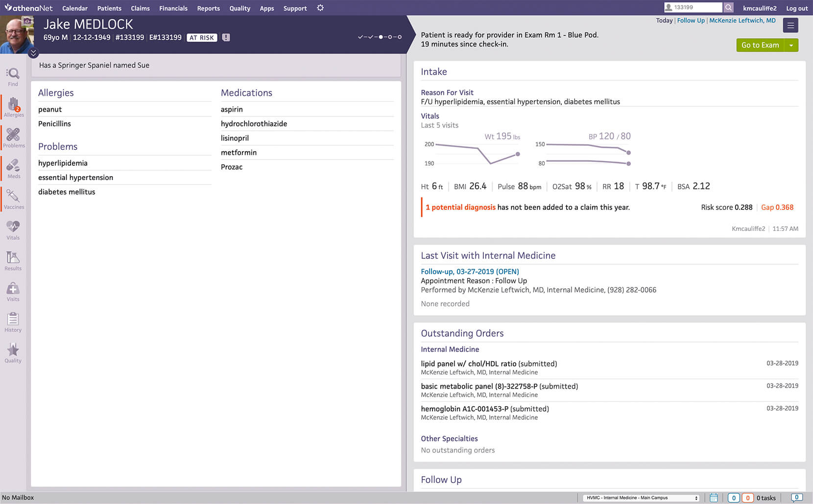The height and width of the screenshot is (504, 813).
Task: Open the HVMC Internal Medicine department dropdown
Action: [x=641, y=498]
